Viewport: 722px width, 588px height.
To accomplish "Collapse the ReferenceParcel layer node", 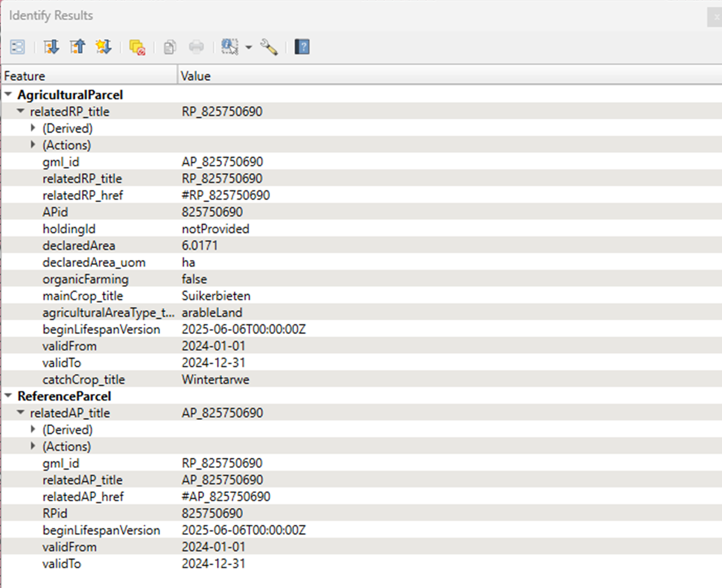I will 8,396.
